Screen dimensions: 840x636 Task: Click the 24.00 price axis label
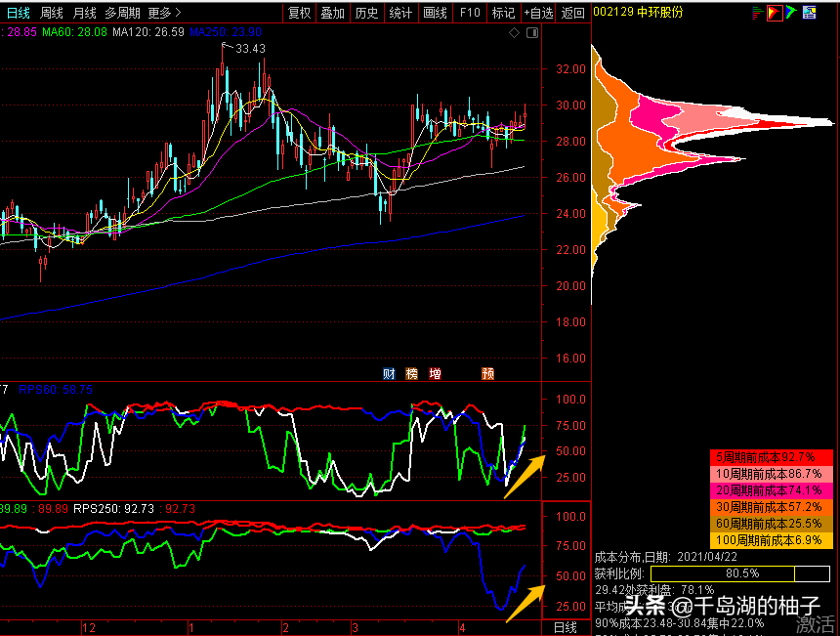click(x=570, y=213)
